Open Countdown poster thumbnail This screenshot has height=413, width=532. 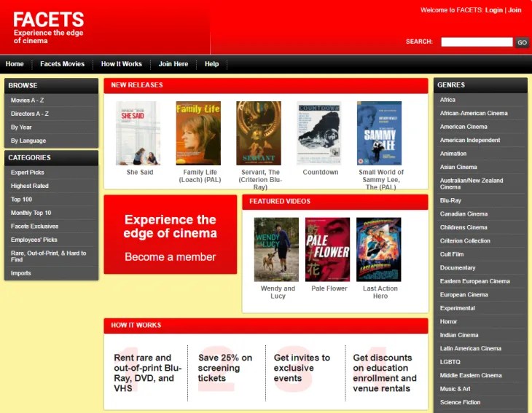pos(319,133)
